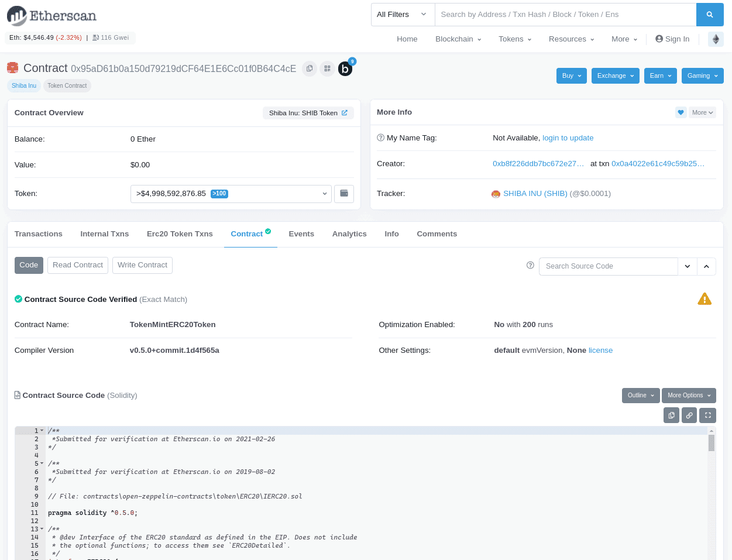This screenshot has height=560, width=732.
Task: Switch to the Events tab
Action: click(301, 234)
